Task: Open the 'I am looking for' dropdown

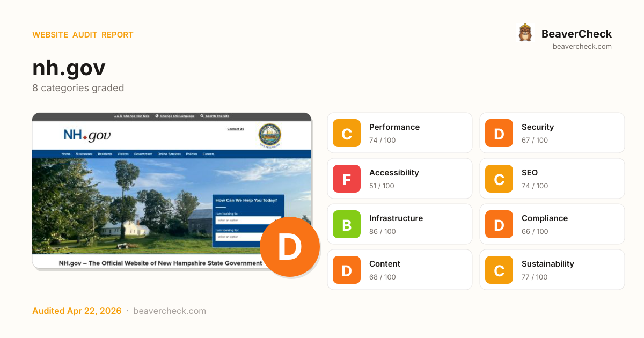Action: click(248, 237)
